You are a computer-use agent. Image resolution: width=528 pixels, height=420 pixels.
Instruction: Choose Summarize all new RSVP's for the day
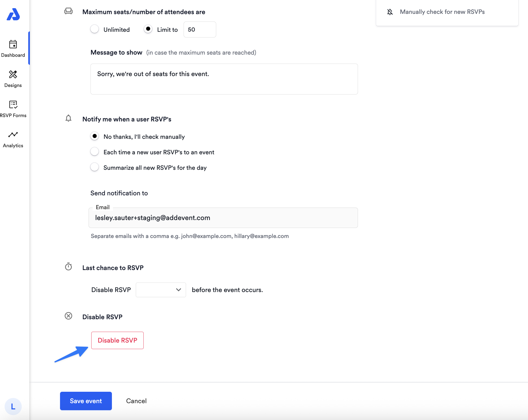tap(95, 167)
